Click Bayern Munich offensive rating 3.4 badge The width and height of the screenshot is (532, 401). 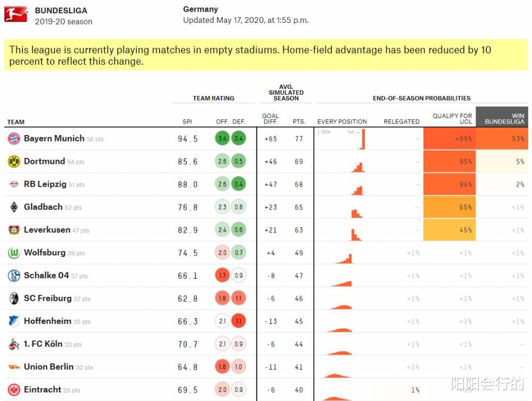[222, 139]
